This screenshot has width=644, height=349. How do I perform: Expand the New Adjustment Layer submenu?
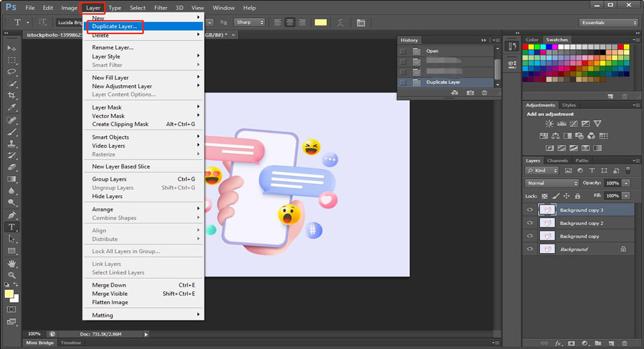click(x=144, y=86)
